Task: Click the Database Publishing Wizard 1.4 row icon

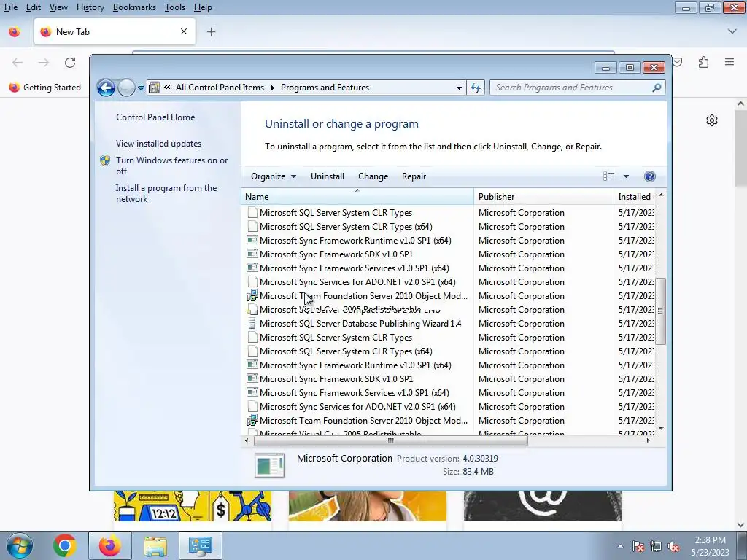Action: [x=252, y=323]
